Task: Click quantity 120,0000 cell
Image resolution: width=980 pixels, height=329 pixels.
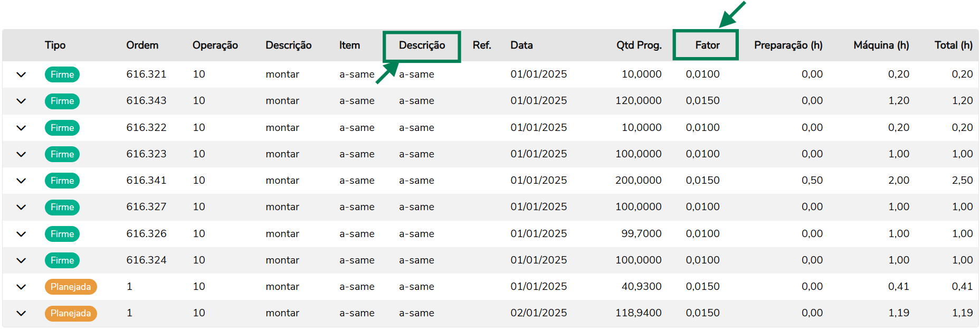Action: coord(638,101)
